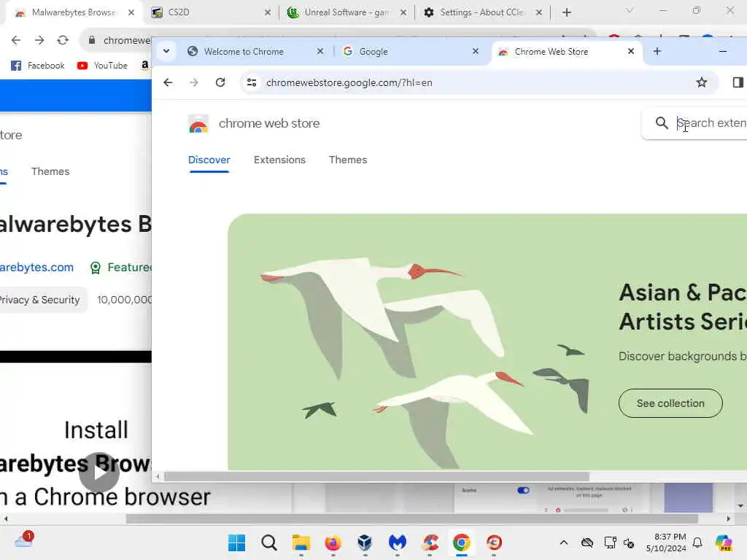Open the malwarebytes.com publisher link
Viewport: 747px width, 560px height.
tap(36, 267)
